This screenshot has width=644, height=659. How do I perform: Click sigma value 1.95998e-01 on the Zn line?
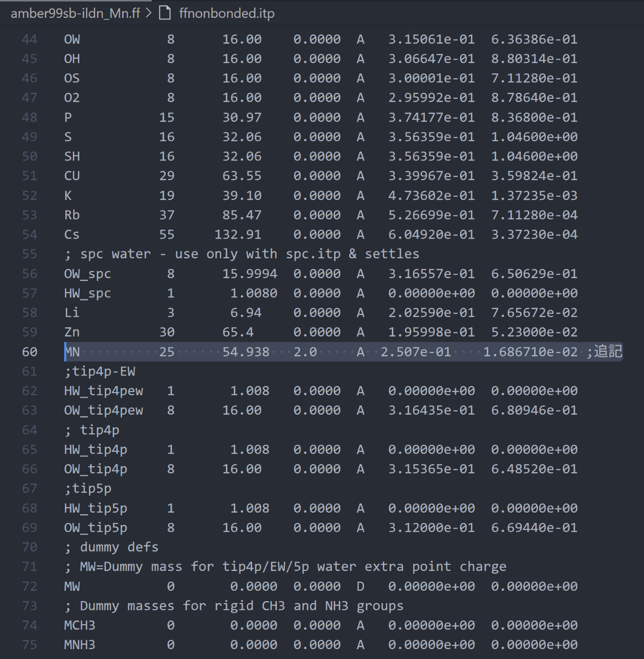(x=431, y=332)
